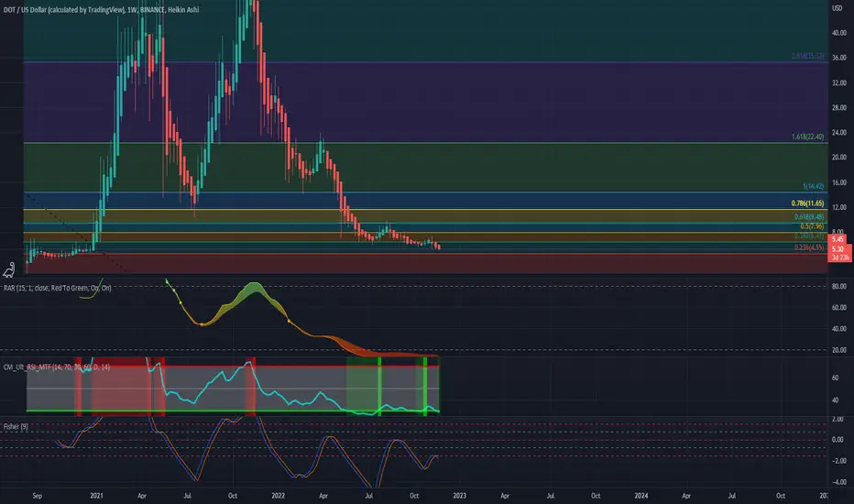This screenshot has height=504, width=854.
Task: Open the RAR indicator legend
Action: (x=57, y=288)
